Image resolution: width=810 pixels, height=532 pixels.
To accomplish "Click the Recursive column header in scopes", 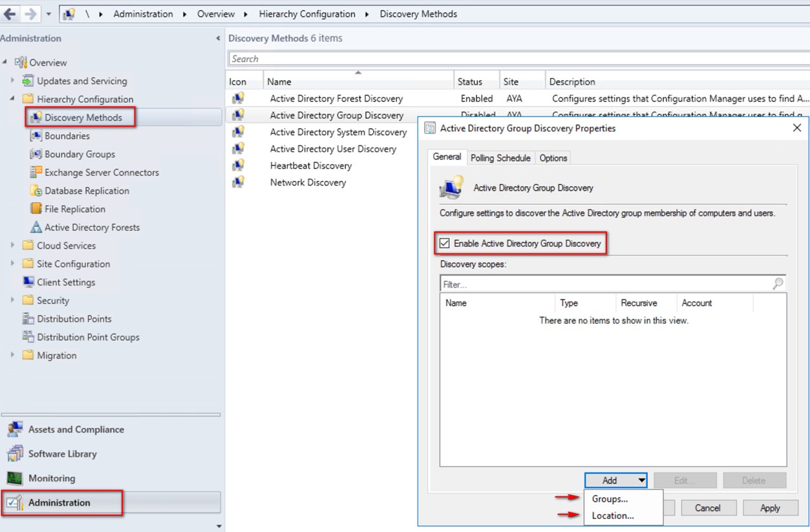I will tap(646, 303).
